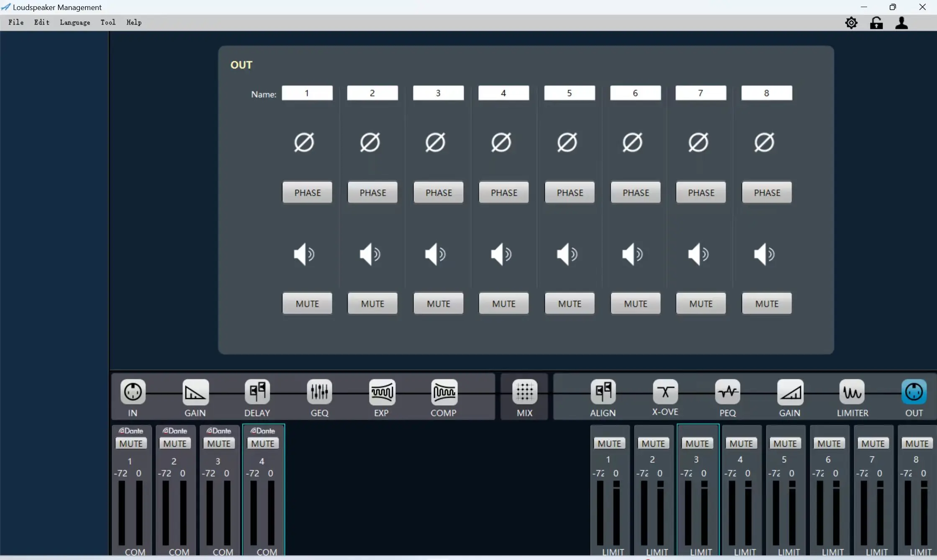The width and height of the screenshot is (937, 560).
Task: Click the level meter of output channel 5
Action: (x=784, y=513)
